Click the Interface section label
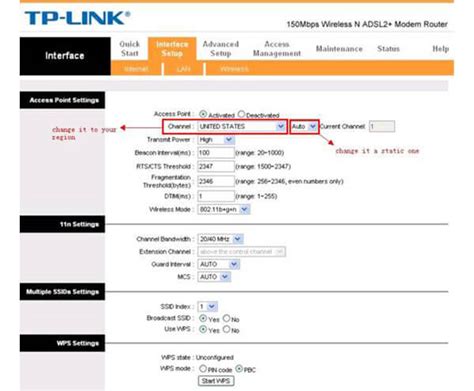Viewport: 474px width, 391px height. (x=65, y=56)
